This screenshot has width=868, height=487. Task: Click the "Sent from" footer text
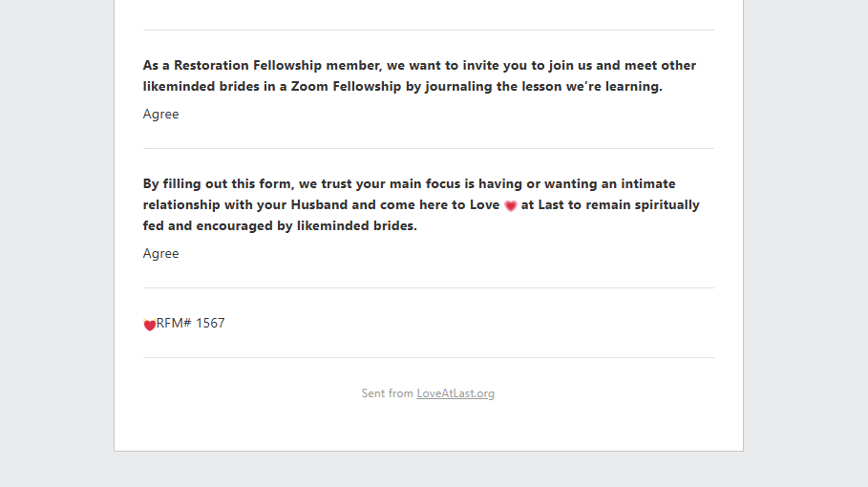coord(387,393)
